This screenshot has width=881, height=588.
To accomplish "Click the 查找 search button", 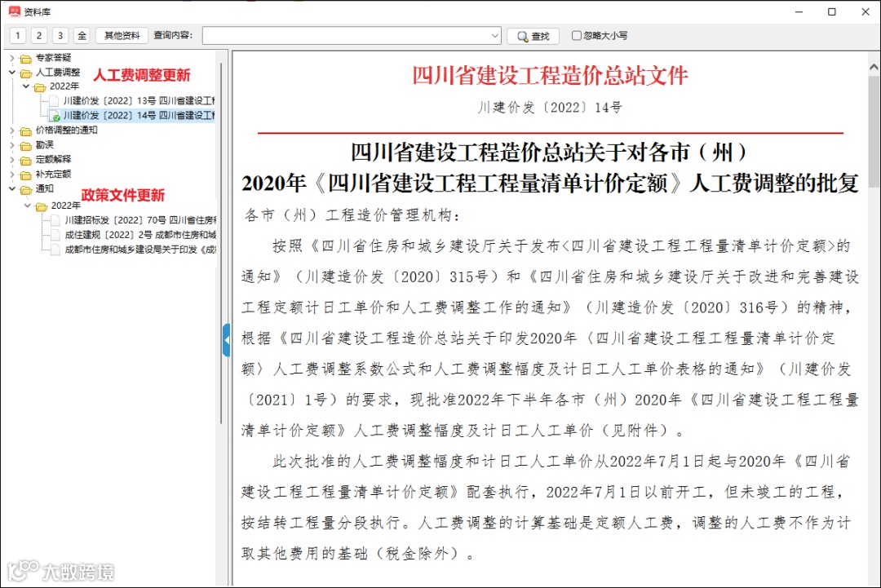I will 533,36.
